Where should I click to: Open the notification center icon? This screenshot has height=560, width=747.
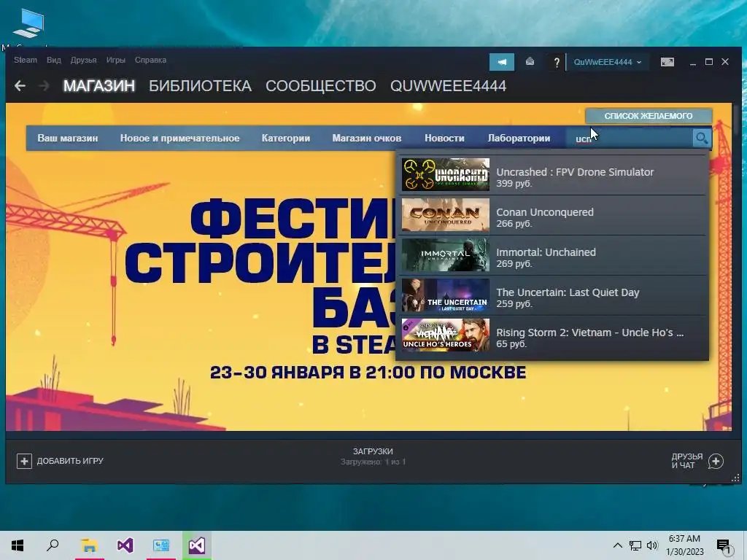[723, 546]
